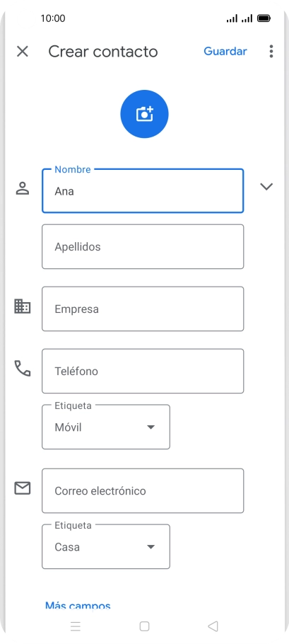This screenshot has height=644, width=289.
Task: Tap the add contact photo camera icon
Action: (x=144, y=114)
